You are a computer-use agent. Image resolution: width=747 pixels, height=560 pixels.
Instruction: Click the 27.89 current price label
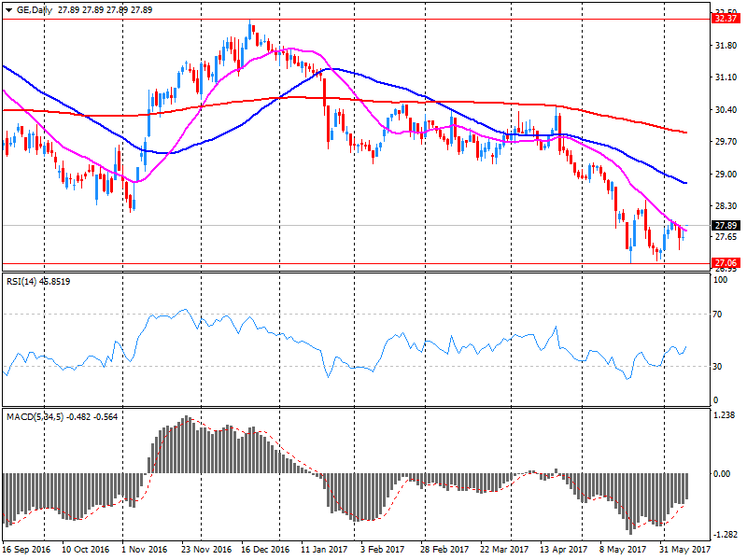[726, 225]
